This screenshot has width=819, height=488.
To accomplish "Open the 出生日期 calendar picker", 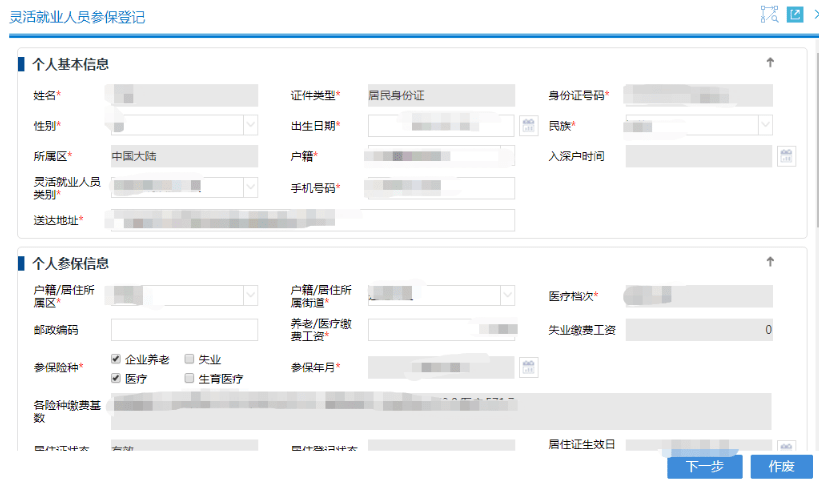I will click(529, 125).
